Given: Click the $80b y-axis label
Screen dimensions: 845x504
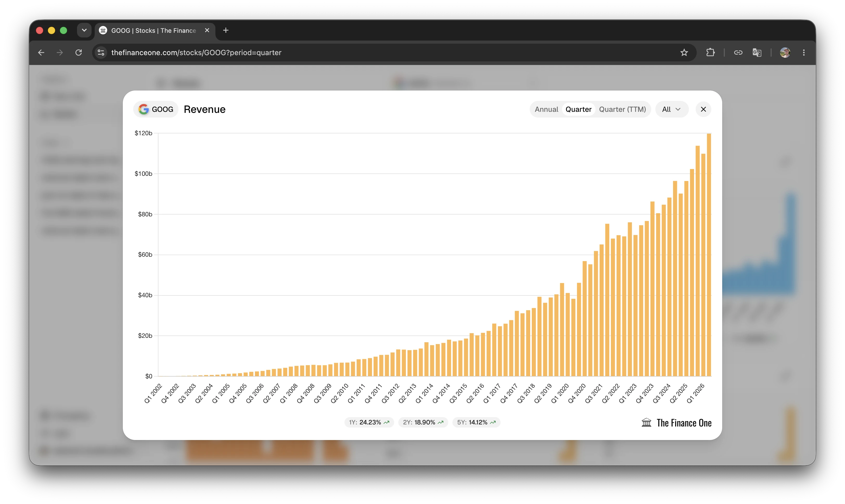Looking at the screenshot, I should 145,214.
